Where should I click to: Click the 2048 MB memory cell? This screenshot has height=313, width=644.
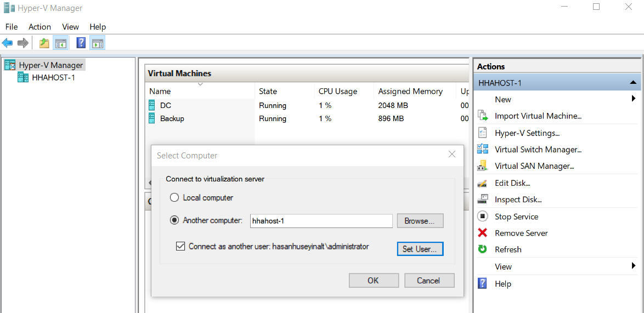point(393,105)
